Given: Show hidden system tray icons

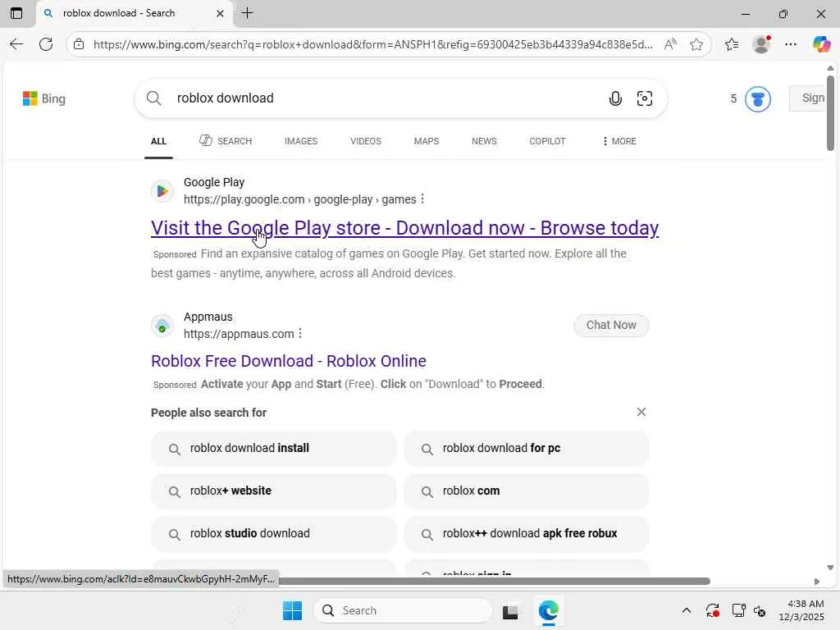Looking at the screenshot, I should [x=687, y=610].
